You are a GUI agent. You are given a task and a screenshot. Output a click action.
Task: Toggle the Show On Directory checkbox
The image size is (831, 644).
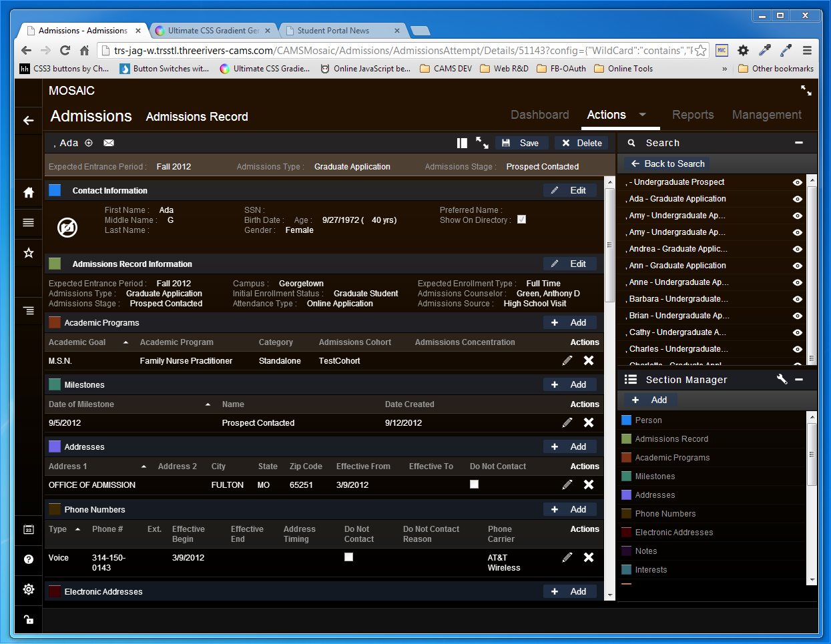(x=521, y=220)
